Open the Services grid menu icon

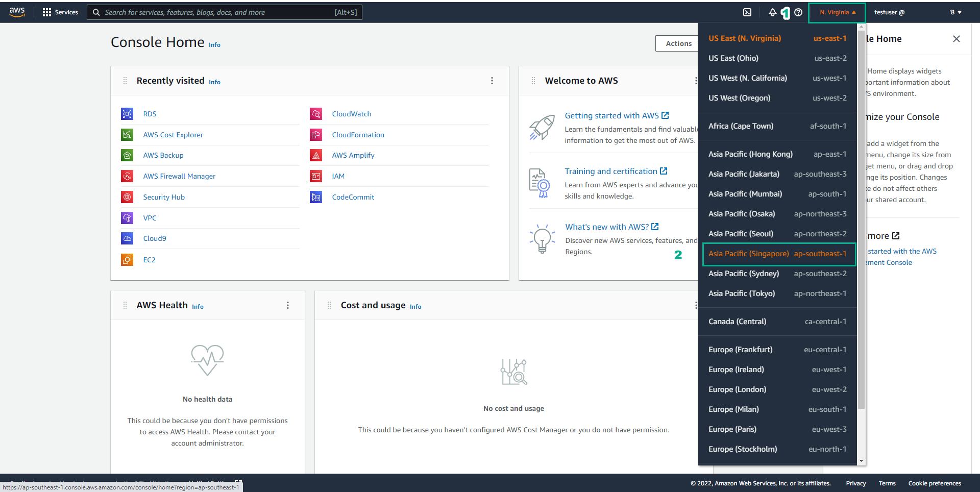click(x=47, y=12)
